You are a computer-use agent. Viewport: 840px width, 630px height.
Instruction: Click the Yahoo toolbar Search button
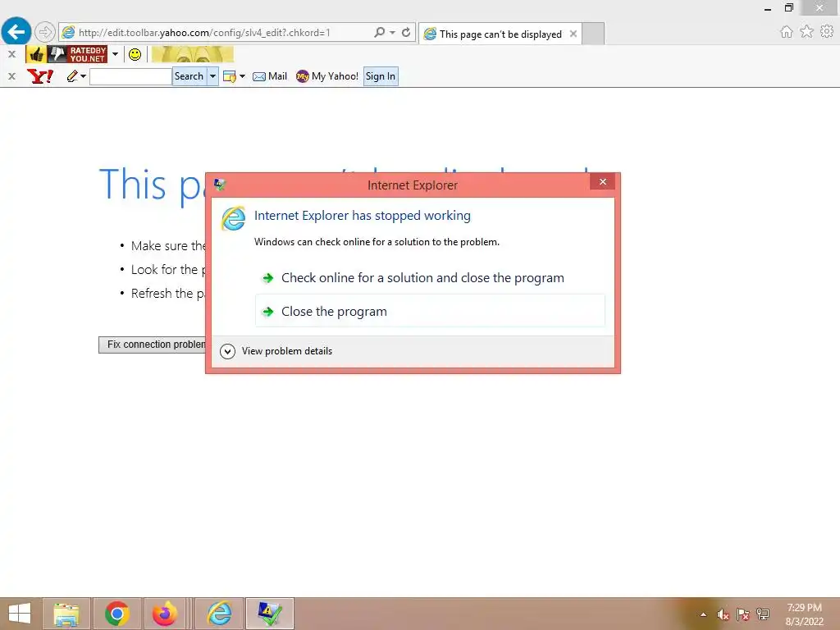tap(189, 76)
